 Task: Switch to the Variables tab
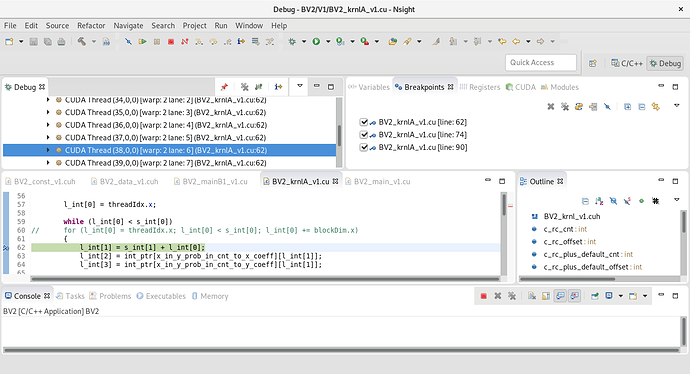pos(369,87)
